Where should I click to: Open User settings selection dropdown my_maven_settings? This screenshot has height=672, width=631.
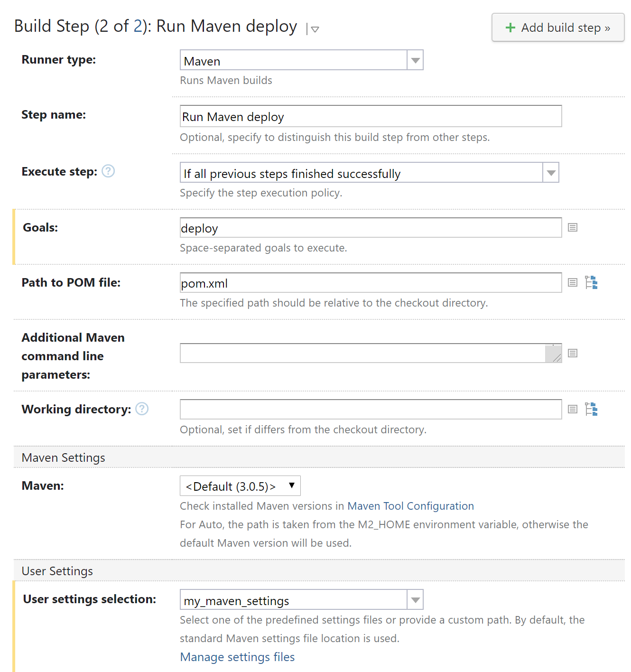(302, 600)
